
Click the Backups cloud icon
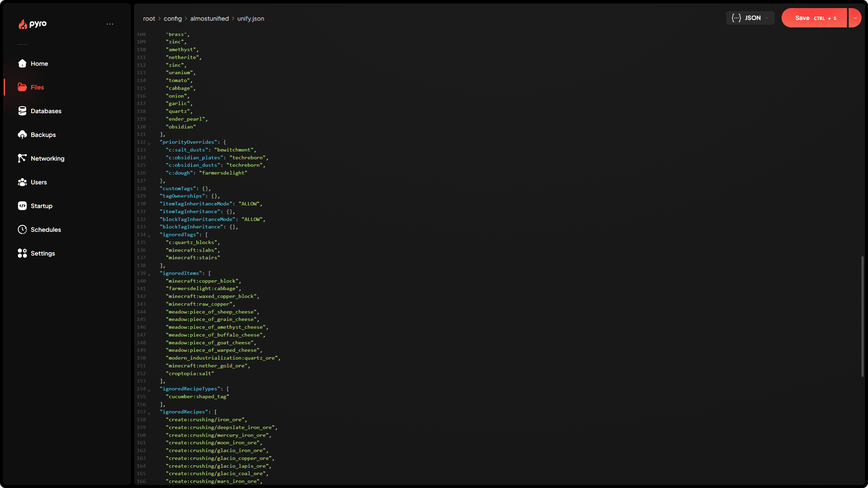click(22, 135)
